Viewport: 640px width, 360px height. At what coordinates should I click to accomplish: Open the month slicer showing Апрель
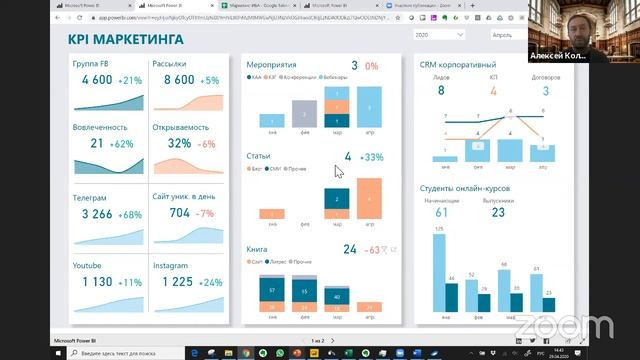click(509, 35)
